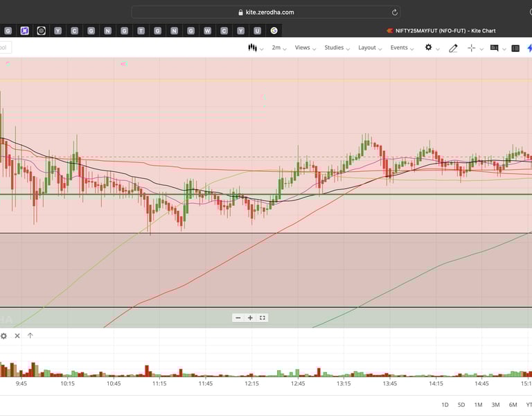Expand the info tooltip options arrow
The width and height of the screenshot is (532, 416).
(x=504, y=49)
